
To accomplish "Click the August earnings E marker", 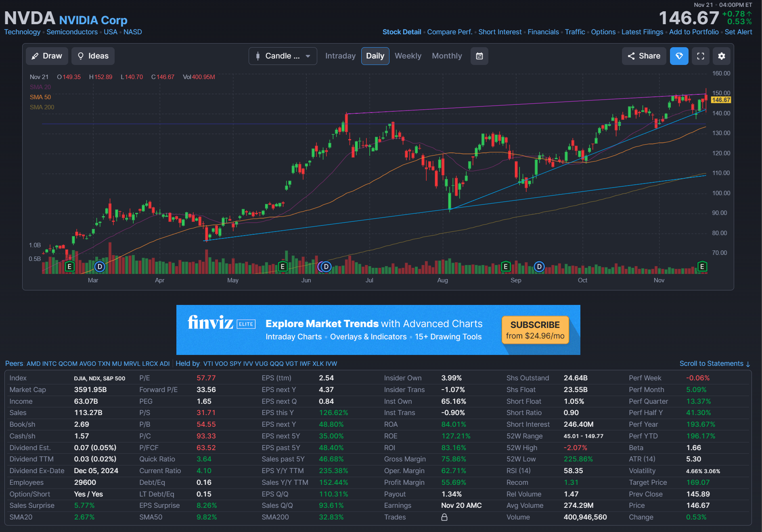I will (505, 267).
